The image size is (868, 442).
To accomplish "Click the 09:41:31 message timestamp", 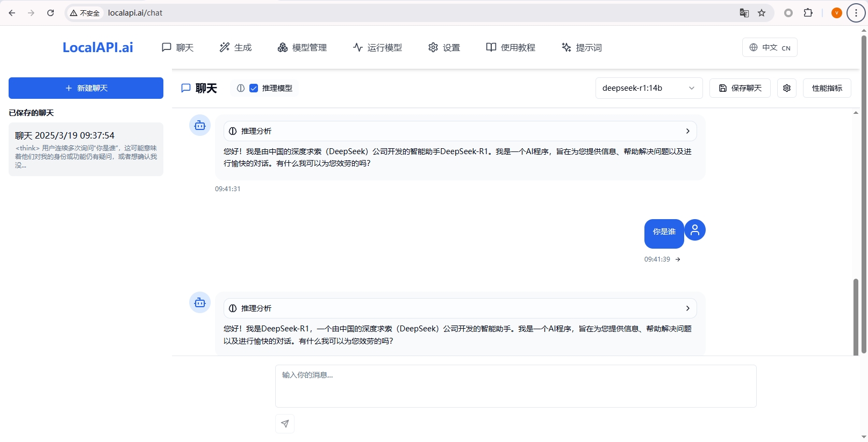I will [228, 189].
